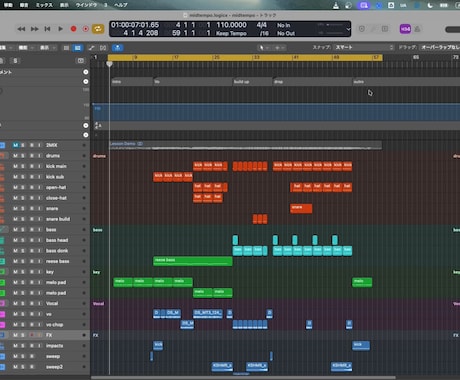This screenshot has width=460, height=380.
Task: Mute the drums track
Action: pos(15,156)
